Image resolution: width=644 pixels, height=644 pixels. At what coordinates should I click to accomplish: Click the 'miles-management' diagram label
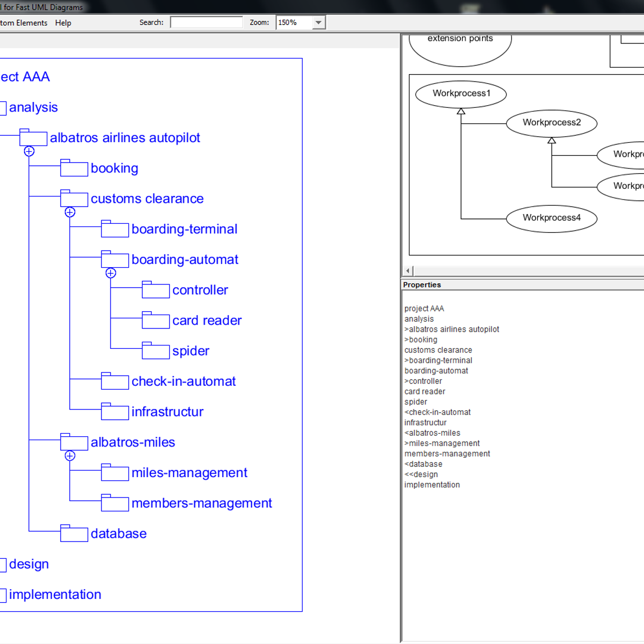189,473
